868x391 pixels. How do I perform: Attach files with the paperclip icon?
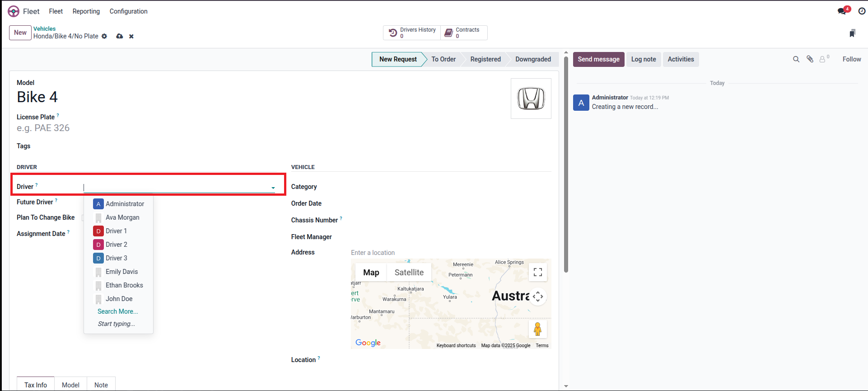point(810,59)
